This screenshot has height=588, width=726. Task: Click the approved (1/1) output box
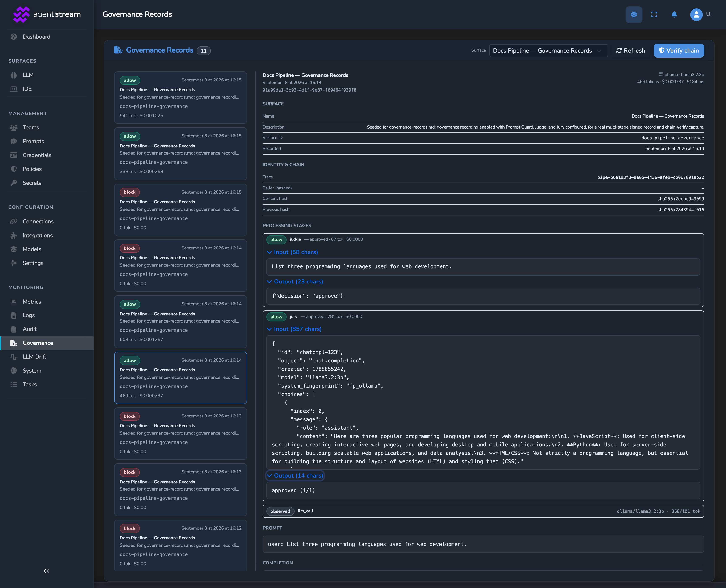pos(483,490)
